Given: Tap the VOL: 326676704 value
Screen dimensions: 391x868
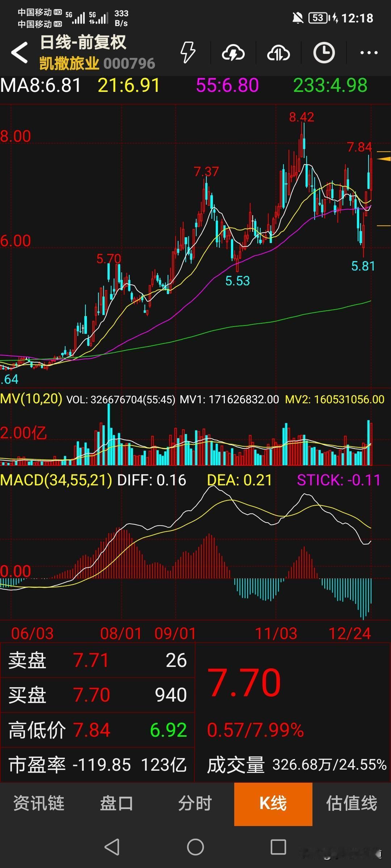Looking at the screenshot, I should click(x=121, y=400).
